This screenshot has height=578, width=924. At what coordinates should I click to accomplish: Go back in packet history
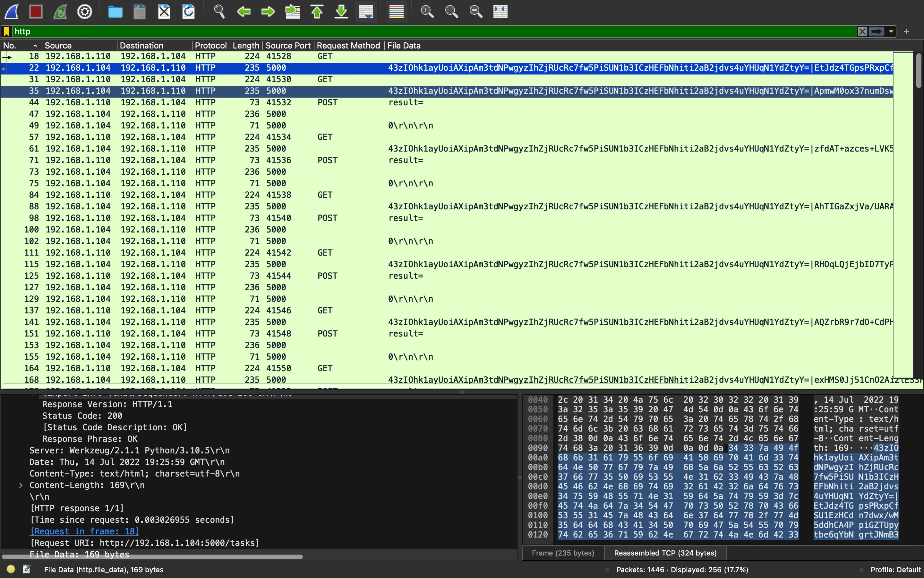244,12
